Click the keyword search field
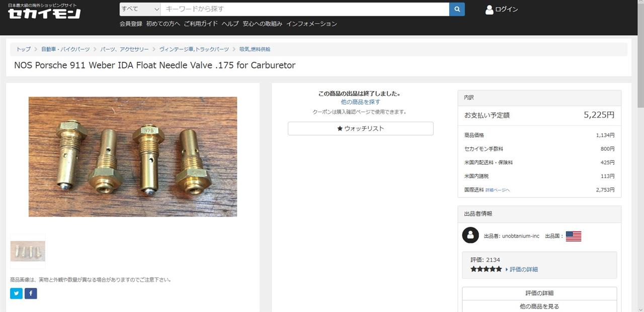 pyautogui.click(x=305, y=9)
